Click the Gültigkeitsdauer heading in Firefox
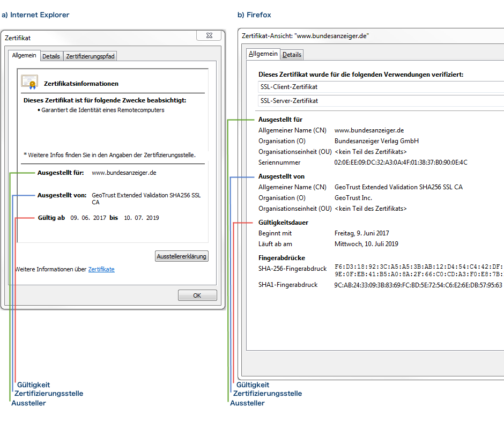The image size is (504, 429). coord(283,223)
